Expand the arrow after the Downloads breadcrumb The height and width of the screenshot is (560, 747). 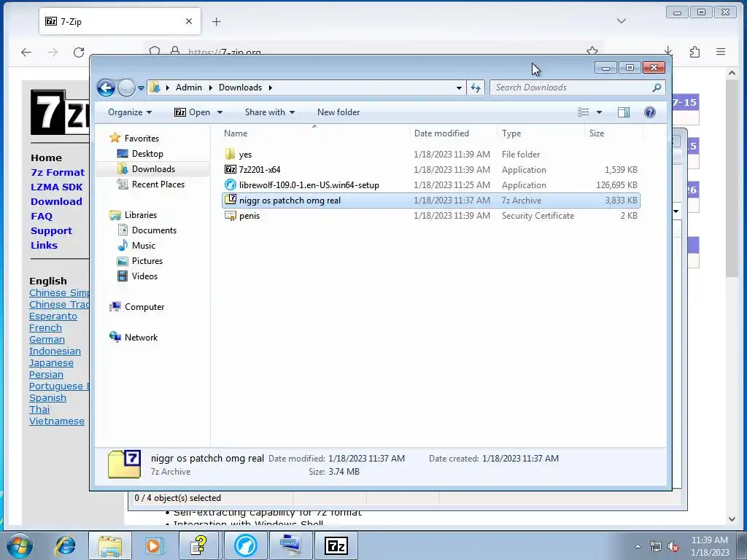tap(271, 87)
